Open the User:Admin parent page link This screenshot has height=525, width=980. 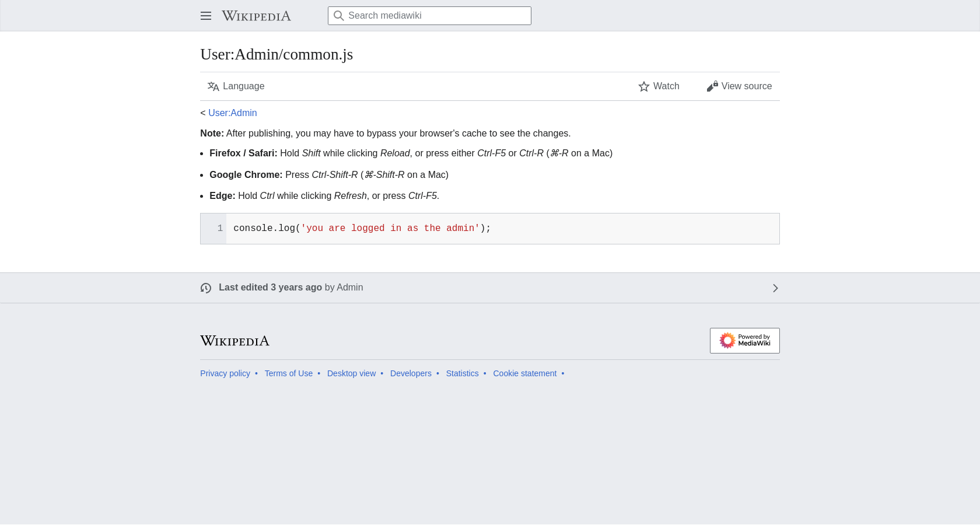233,113
